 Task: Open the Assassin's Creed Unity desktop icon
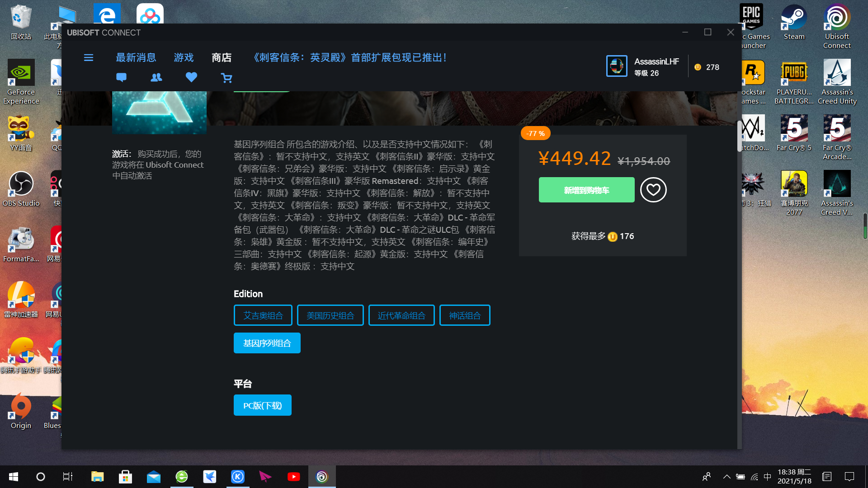837,82
